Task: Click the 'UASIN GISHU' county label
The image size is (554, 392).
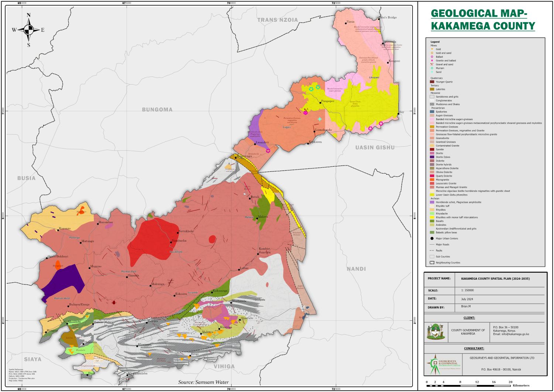Action: (375, 147)
